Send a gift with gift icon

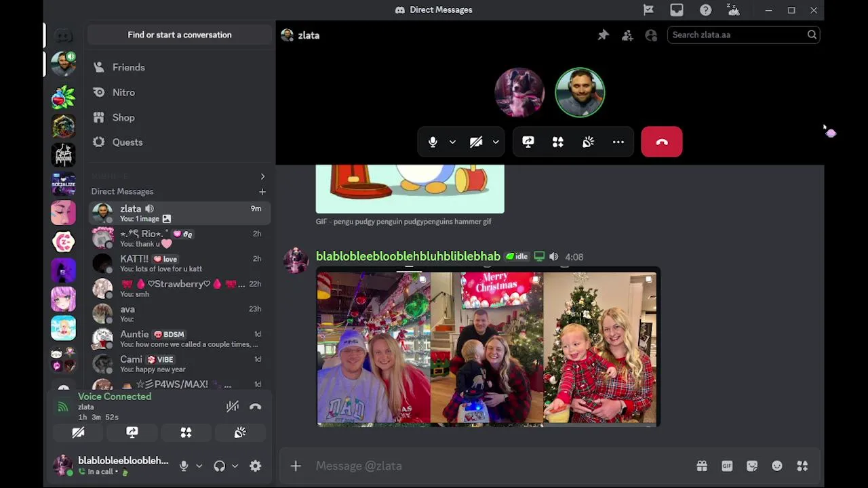tap(702, 466)
